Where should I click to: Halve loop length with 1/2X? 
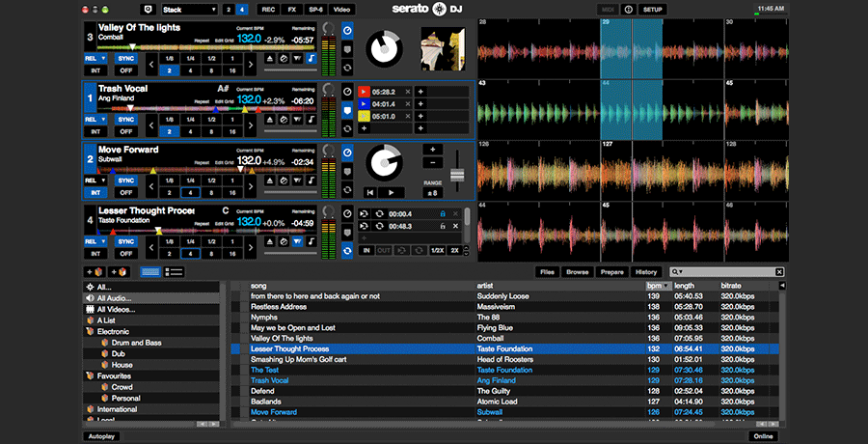(x=437, y=251)
